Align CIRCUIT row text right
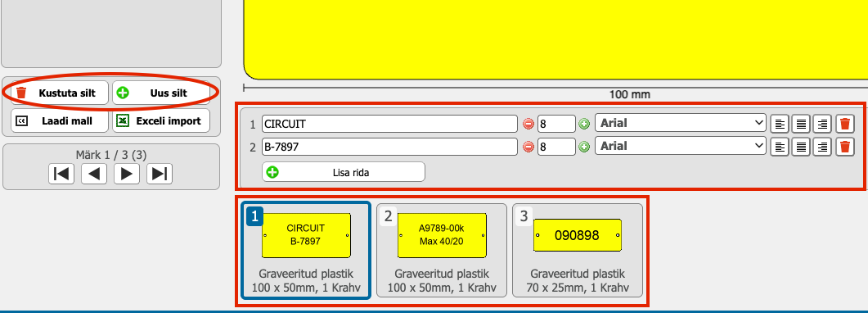Viewport: 868px width, 313px height. click(x=822, y=124)
